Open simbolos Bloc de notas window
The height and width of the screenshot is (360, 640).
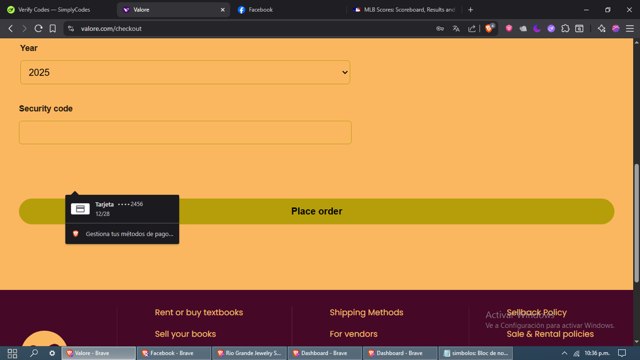[x=476, y=353]
